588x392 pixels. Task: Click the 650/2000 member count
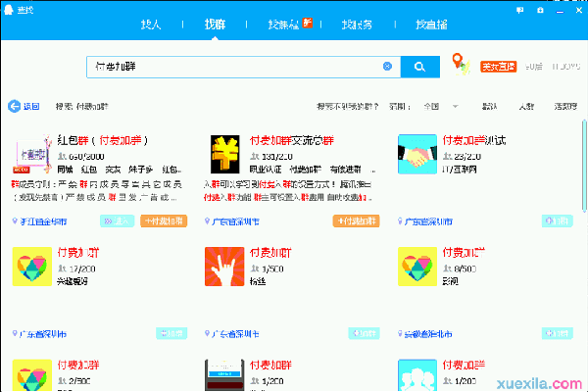[x=86, y=157]
